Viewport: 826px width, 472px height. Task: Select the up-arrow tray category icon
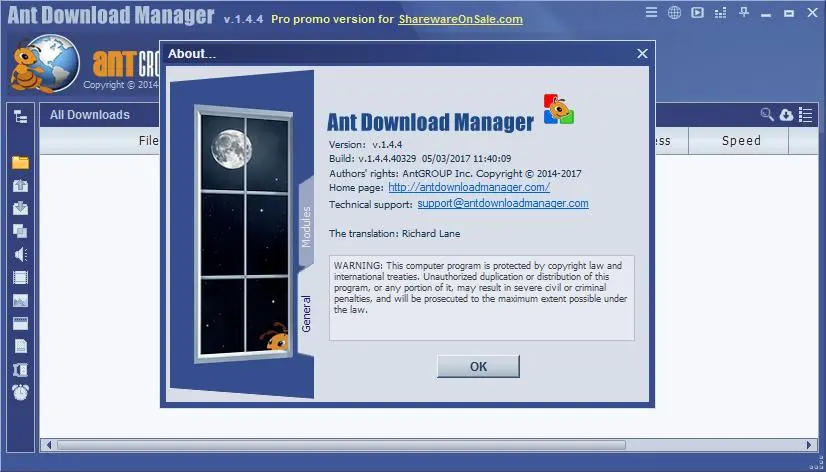point(21,185)
